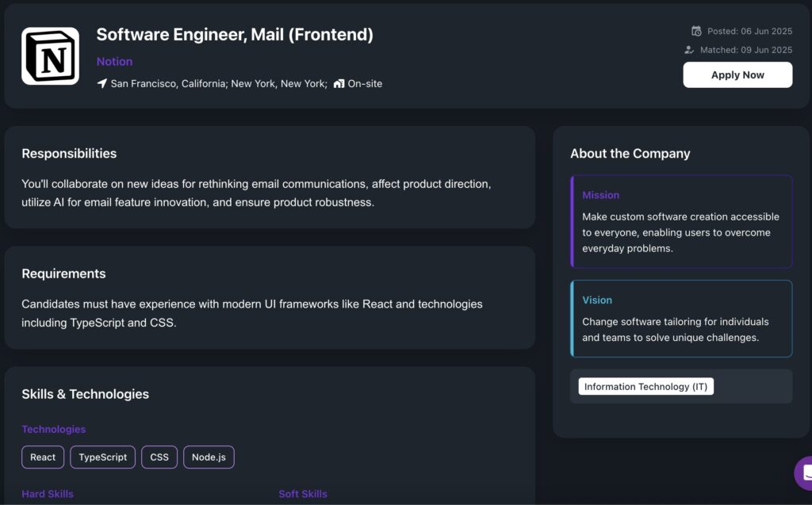Click the San Francisco, California location text
This screenshot has width=812, height=505.
169,83
